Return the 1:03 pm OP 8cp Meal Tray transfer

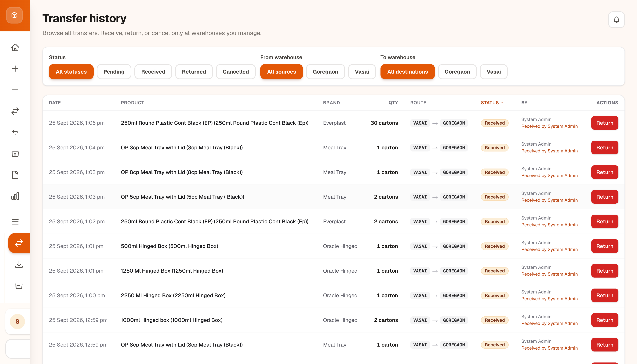click(x=605, y=172)
